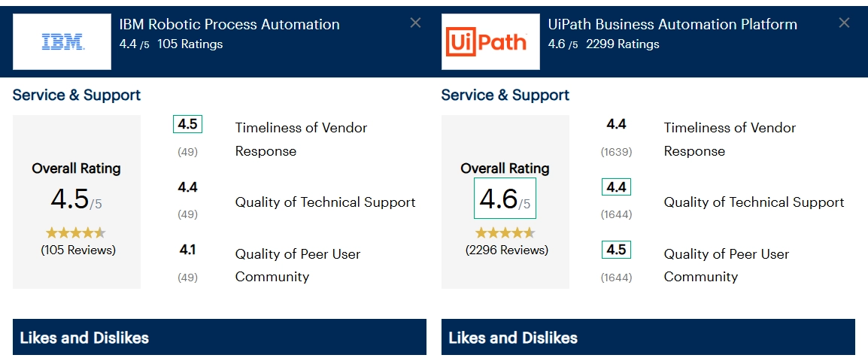
Task: Open UiPath Business Automation Platform product title
Action: (x=672, y=24)
